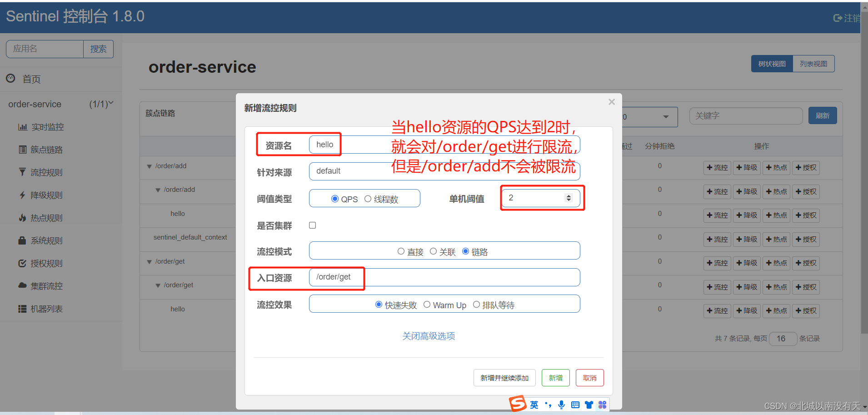
Task: Add 热点 for top-level /order/get row
Action: point(776,263)
